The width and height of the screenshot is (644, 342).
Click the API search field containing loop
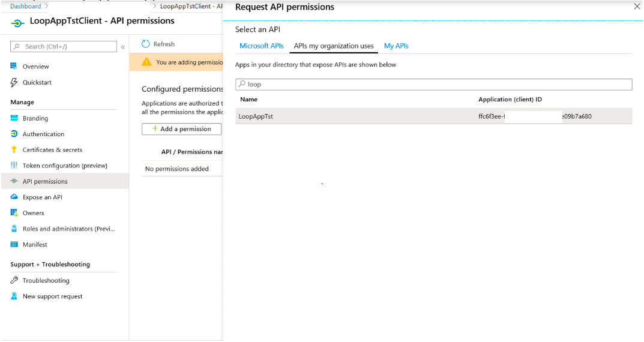[x=434, y=84]
